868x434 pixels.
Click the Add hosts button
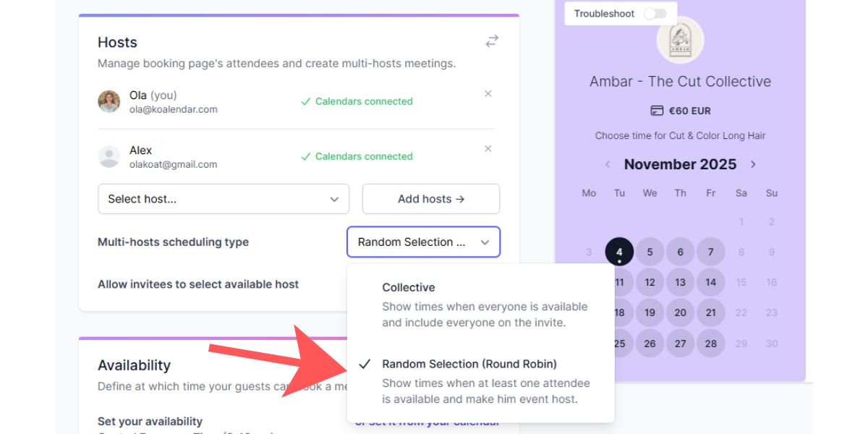click(x=430, y=198)
